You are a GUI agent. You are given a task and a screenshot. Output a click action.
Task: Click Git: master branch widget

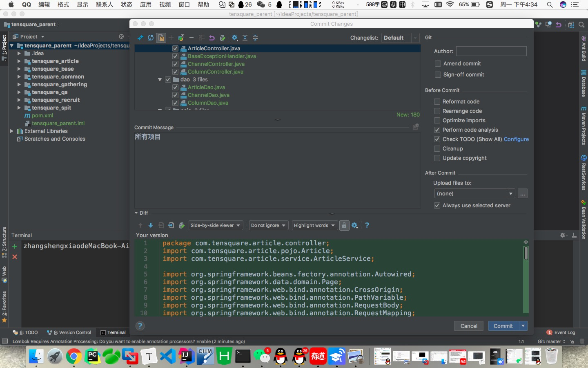[x=551, y=341]
